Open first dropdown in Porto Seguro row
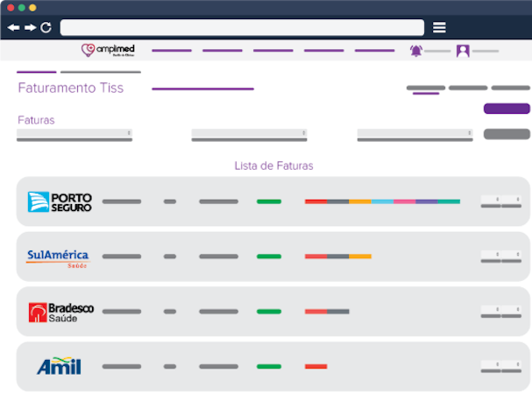The image size is (532, 394). pyautogui.click(x=491, y=200)
